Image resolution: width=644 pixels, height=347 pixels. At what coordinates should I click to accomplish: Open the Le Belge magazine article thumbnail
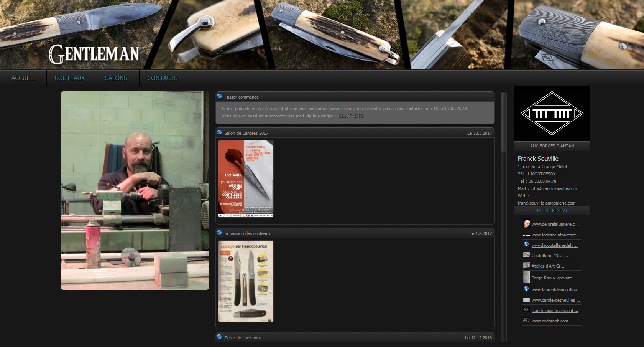(246, 281)
